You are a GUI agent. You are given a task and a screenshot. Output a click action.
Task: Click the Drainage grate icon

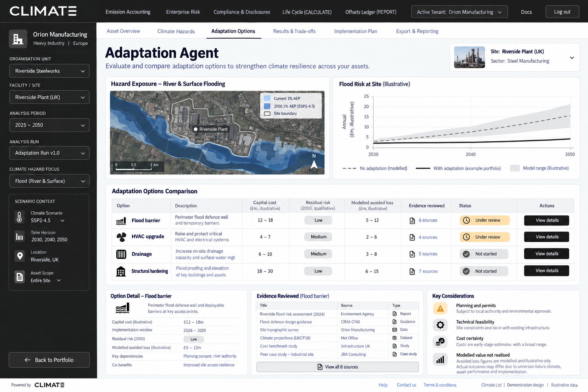click(121, 254)
